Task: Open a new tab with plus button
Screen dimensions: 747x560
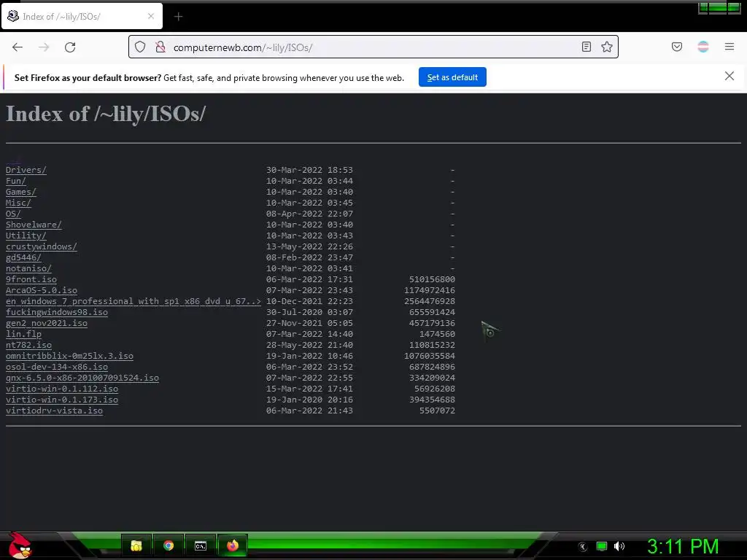Action: click(178, 17)
